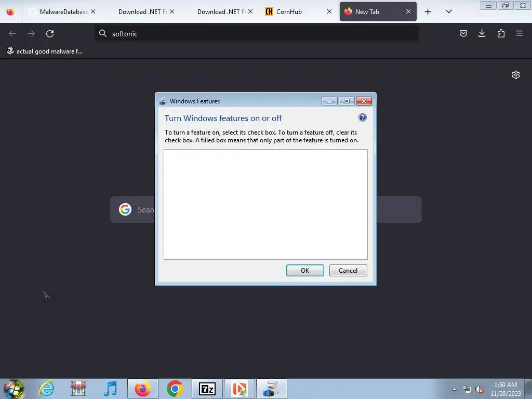Launch Internet Explorer from taskbar
The height and width of the screenshot is (399, 532).
pyautogui.click(x=46, y=389)
